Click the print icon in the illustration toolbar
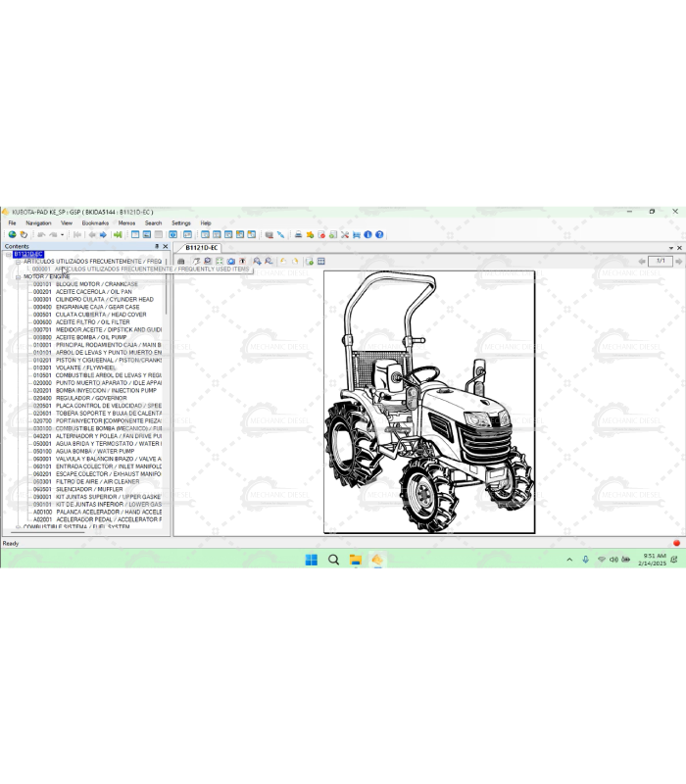Viewport: 686px width, 784px height. [x=181, y=262]
